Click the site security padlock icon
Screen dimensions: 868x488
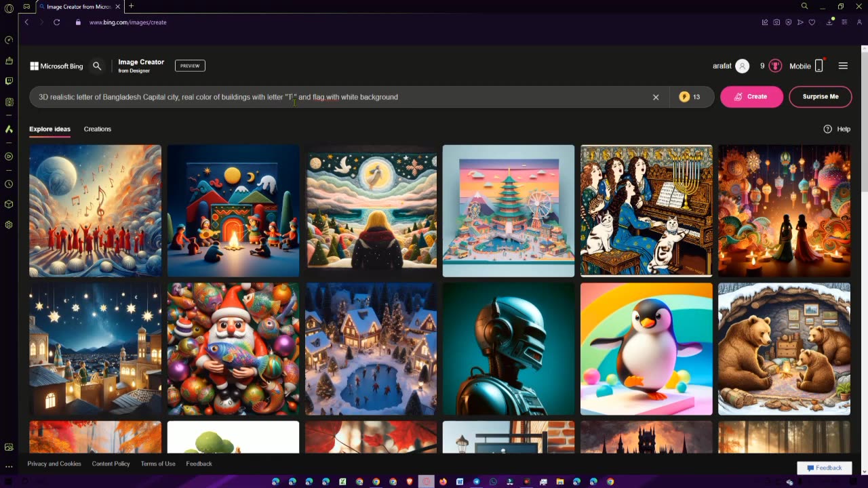(x=79, y=22)
